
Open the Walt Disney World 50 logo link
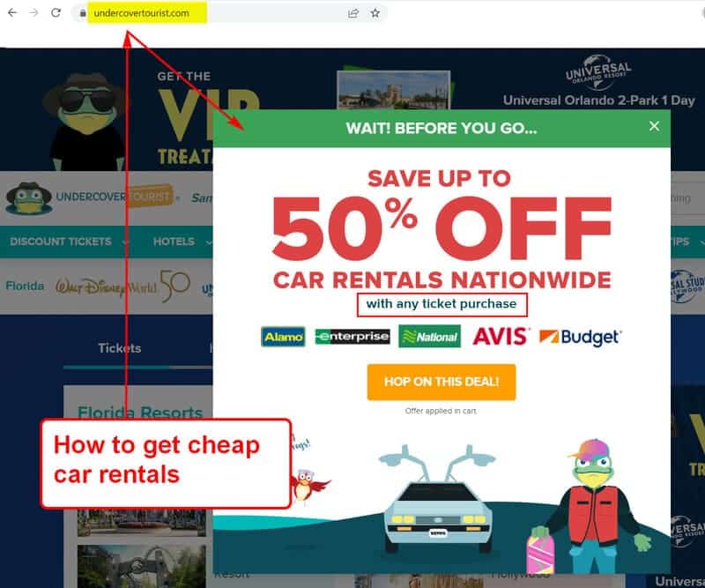pyautogui.click(x=122, y=287)
